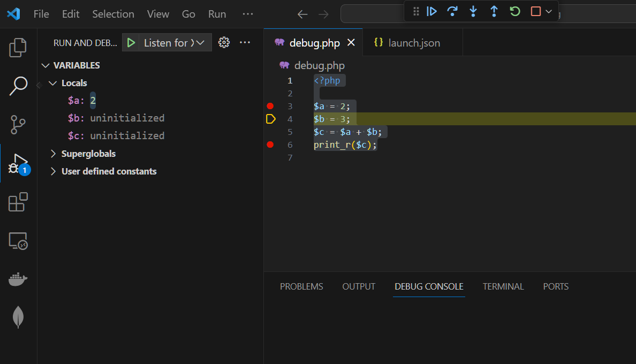Open the Docker view
Screen dimensions: 636x364
click(18, 279)
